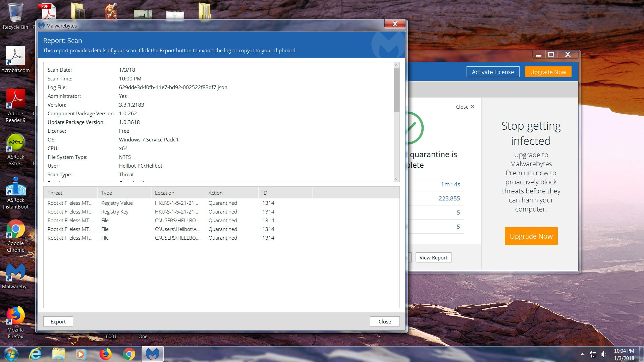Close the Report: Scan dialog window
Screen dimensions: 644x362
tap(395, 24)
